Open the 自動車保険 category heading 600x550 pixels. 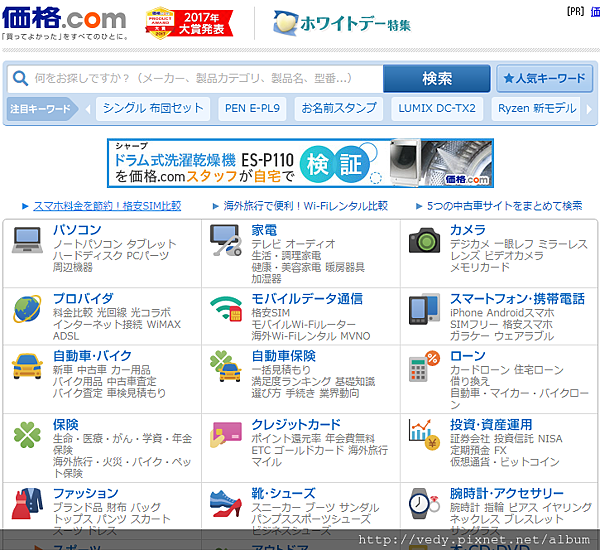[284, 356]
